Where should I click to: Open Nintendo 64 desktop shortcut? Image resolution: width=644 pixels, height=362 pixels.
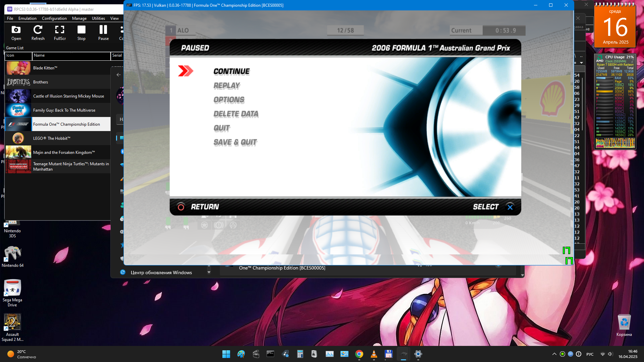point(12,257)
